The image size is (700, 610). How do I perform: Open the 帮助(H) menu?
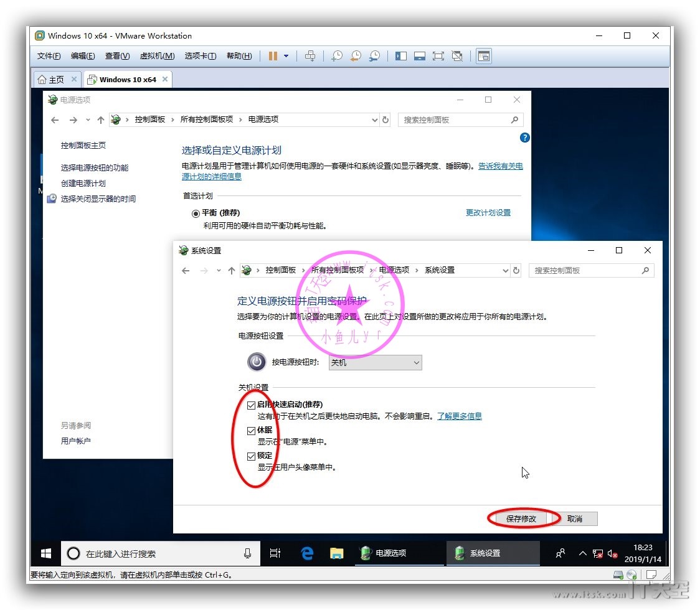point(239,56)
